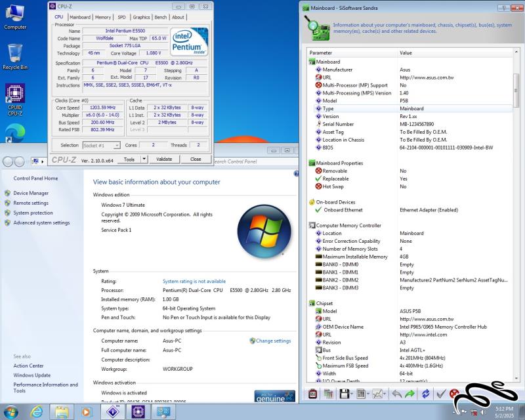Switch to the Memory tab in CPU-Z
This screenshot has width=525, height=420.
(103, 17)
